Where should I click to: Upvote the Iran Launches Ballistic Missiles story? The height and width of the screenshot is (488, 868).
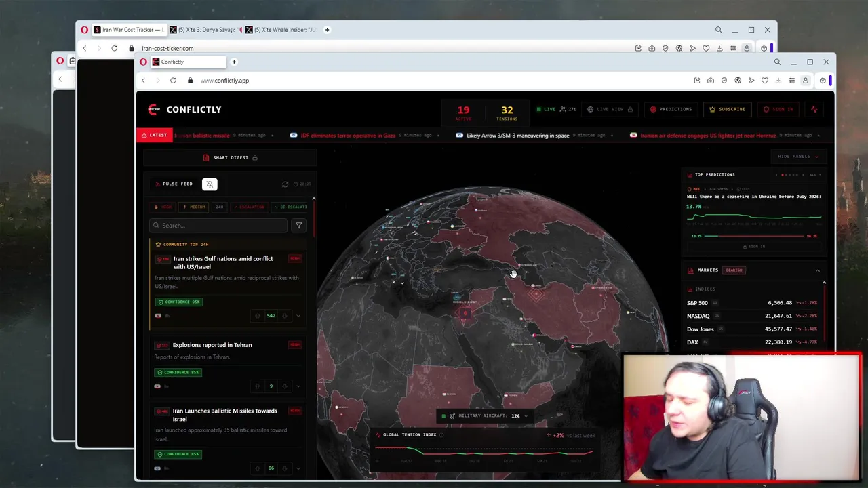(257, 468)
